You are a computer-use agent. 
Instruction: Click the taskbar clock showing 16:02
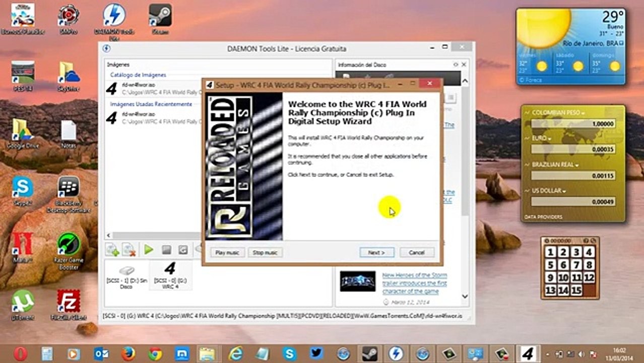pos(619,354)
